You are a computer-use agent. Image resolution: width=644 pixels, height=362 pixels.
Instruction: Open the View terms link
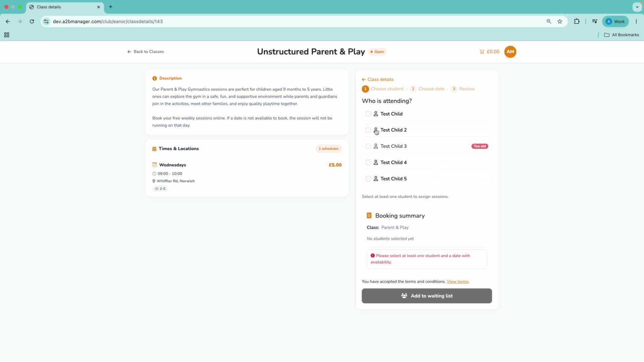458,282
